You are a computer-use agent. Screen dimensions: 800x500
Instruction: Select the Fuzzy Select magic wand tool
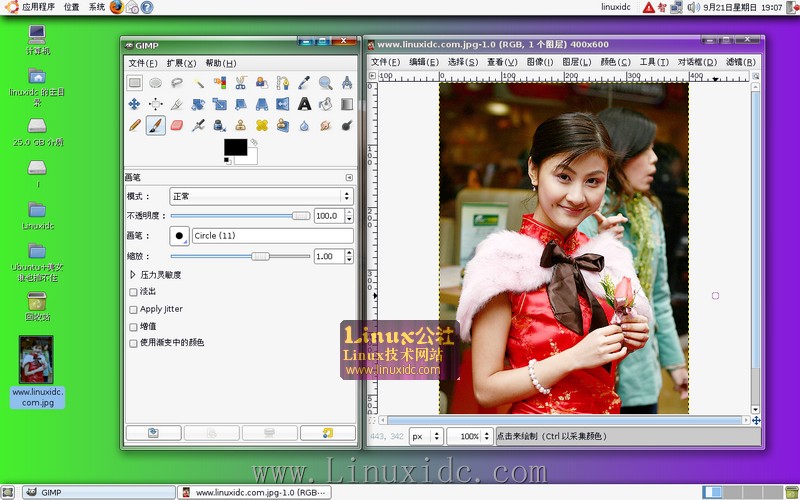tap(199, 83)
